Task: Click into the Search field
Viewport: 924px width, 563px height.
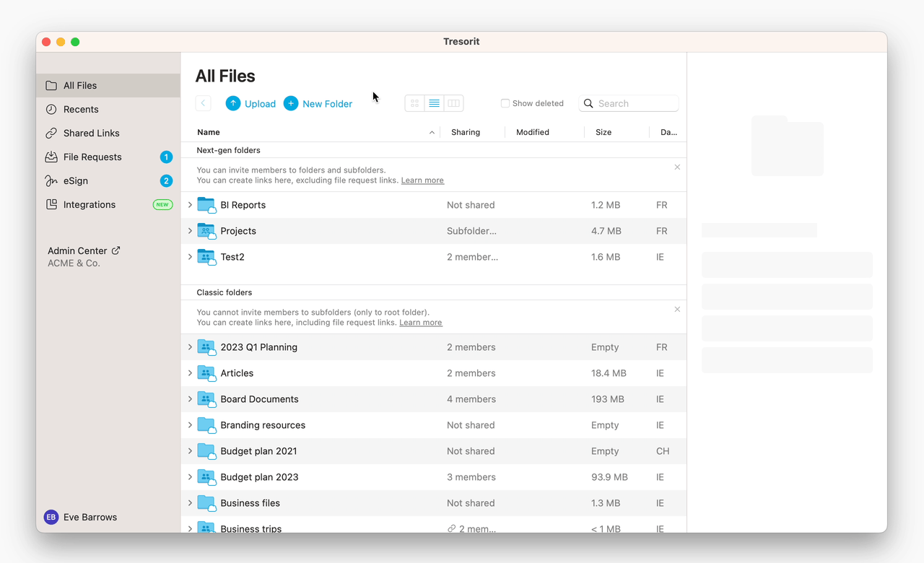Action: 629,103
